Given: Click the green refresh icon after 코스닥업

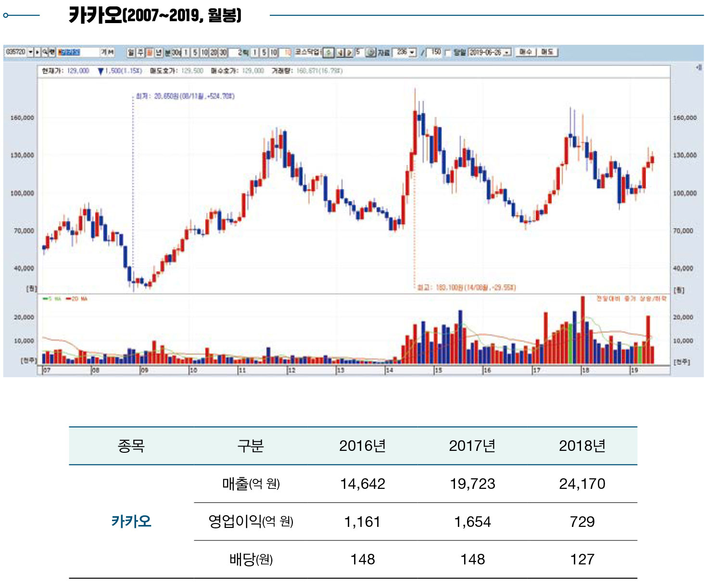Looking at the screenshot, I should pos(328,52).
